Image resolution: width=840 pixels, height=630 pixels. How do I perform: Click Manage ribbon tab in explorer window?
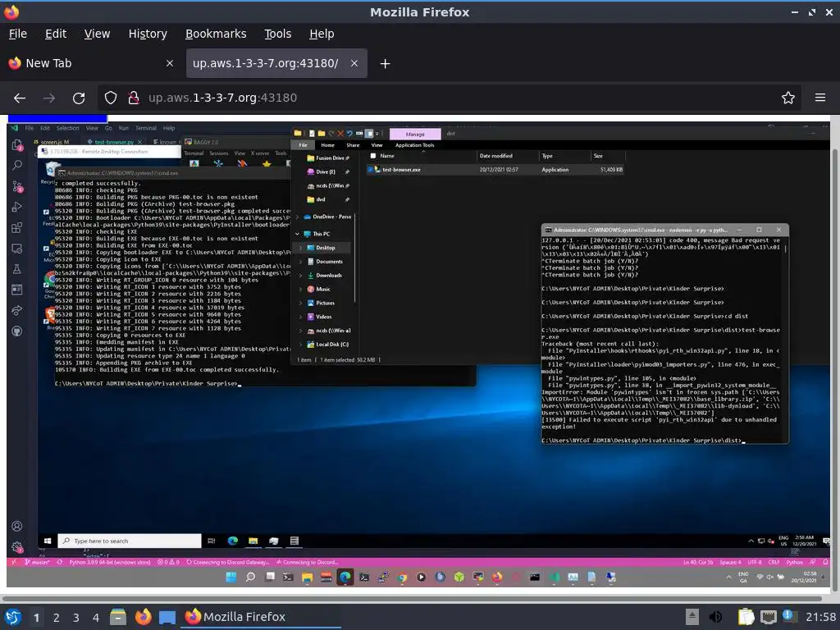[414, 134]
